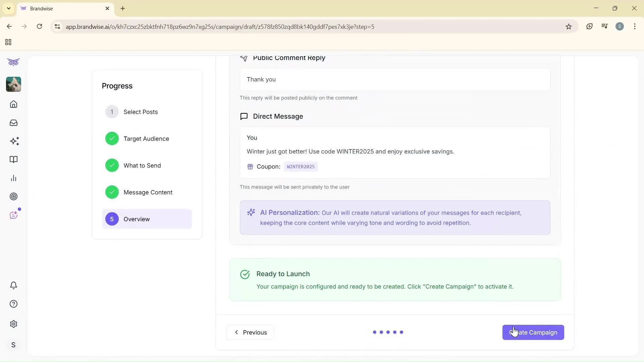
Task: Open notifications via the bell icon
Action: pos(13,285)
